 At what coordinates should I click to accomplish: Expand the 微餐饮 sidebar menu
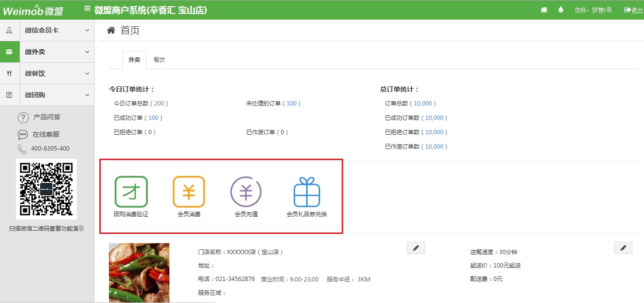(x=47, y=73)
